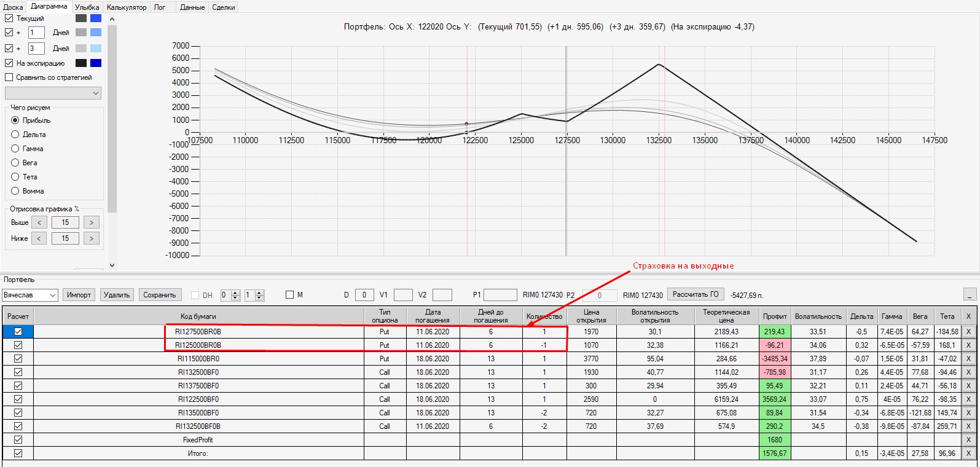Screen dimensions: 980x467
Task: Click the Удалить button
Action: [117, 295]
